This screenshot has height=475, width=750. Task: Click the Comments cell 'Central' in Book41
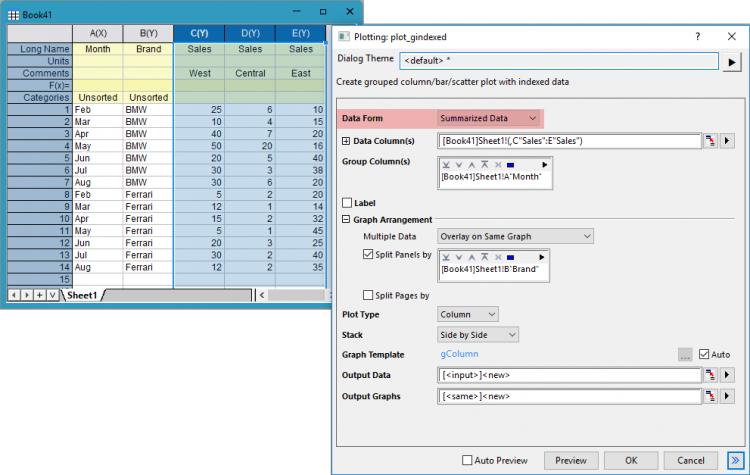pos(250,73)
